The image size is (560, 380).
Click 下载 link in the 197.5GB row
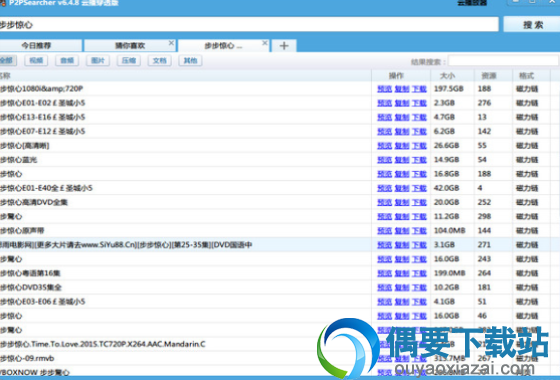[x=419, y=89]
